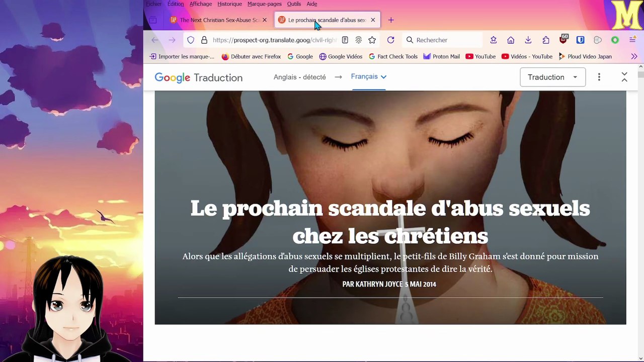Open the Firefox View icon left of tabs
Image resolution: width=644 pixels, height=362 pixels.
tap(153, 20)
